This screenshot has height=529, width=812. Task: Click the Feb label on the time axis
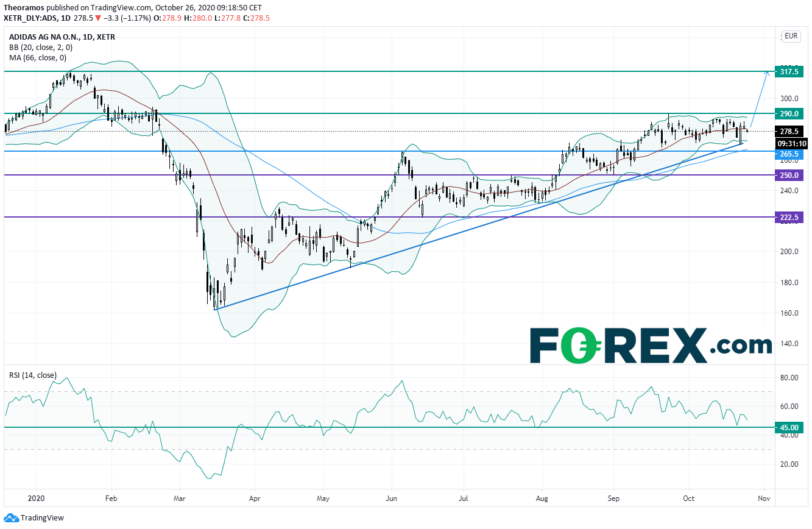point(111,498)
